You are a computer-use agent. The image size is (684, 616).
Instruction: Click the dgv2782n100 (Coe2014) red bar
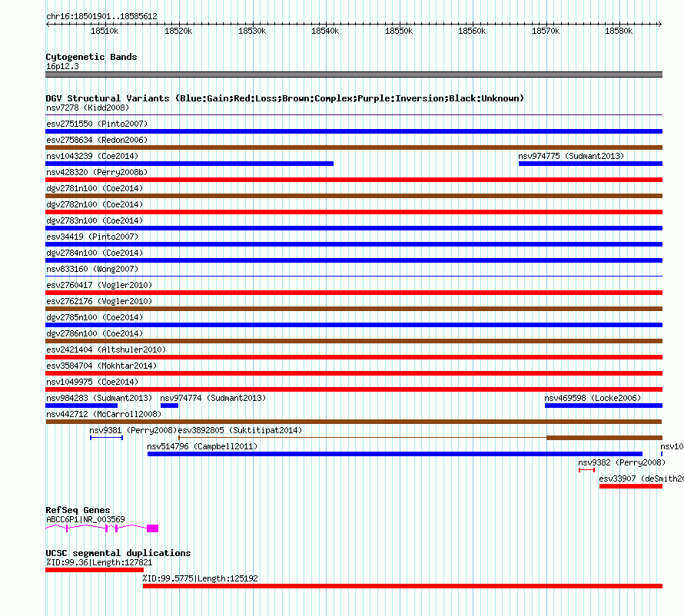[x=354, y=212]
